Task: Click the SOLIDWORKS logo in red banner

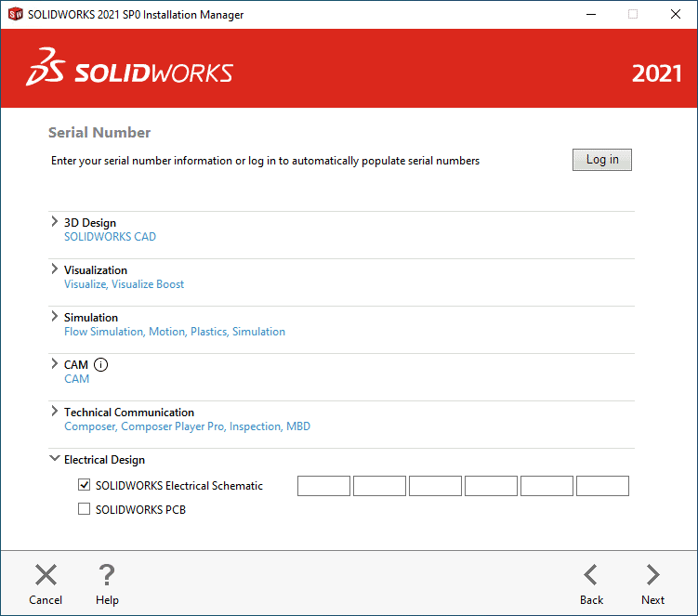Action: pos(129,68)
